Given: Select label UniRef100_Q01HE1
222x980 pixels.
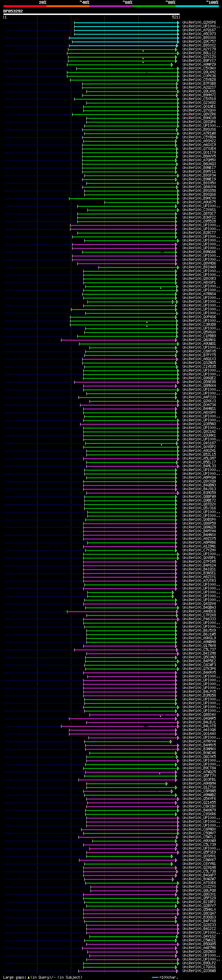Looking at the screenshot, I should [199, 106].
